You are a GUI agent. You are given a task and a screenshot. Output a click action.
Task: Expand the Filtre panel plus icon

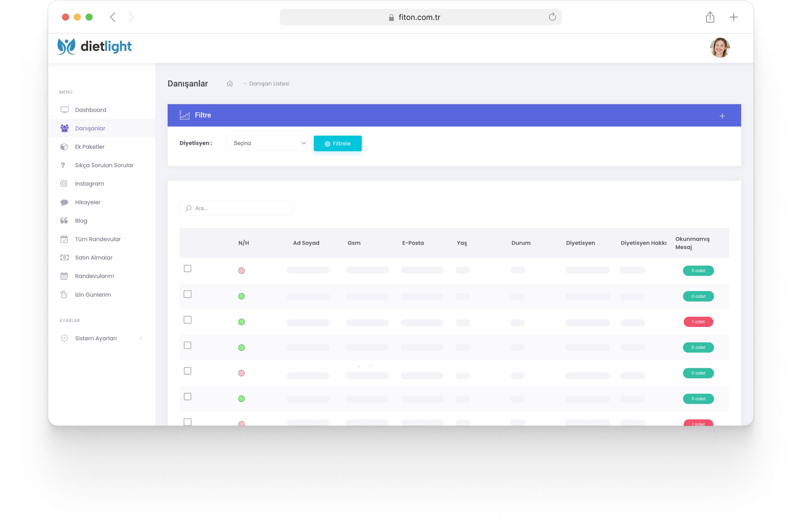point(722,116)
